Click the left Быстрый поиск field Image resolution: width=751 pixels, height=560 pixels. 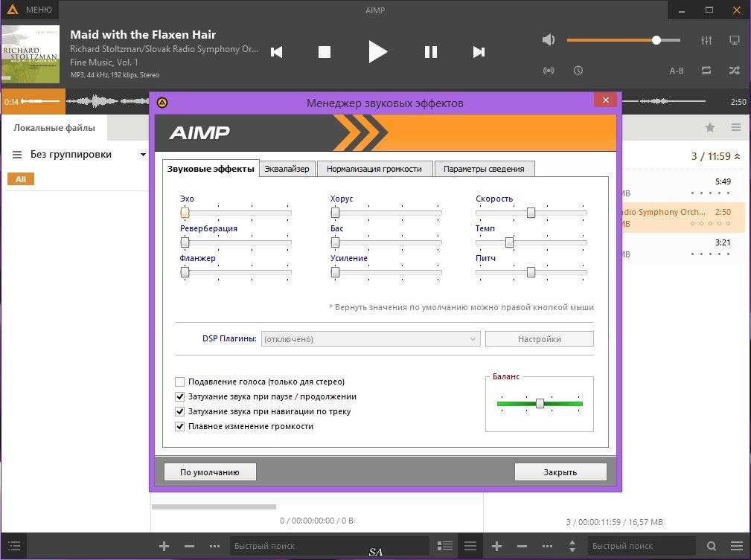(329, 546)
